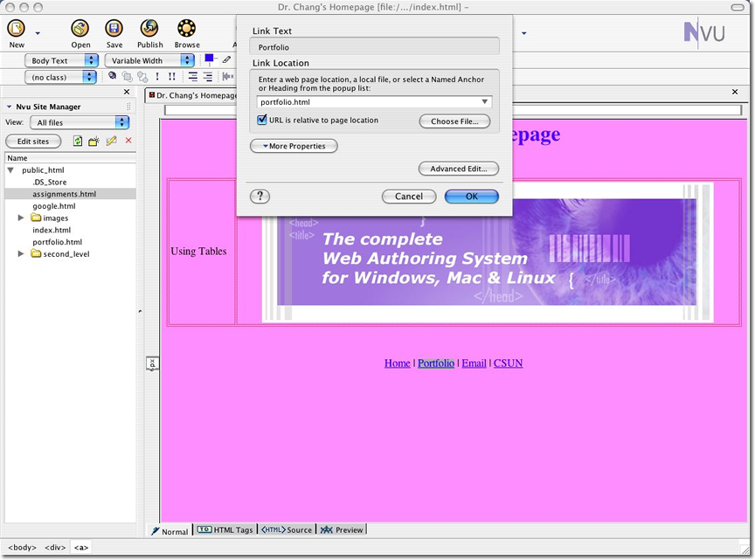Close the Site Manager sidebar
The image size is (755, 560).
pyautogui.click(x=127, y=92)
